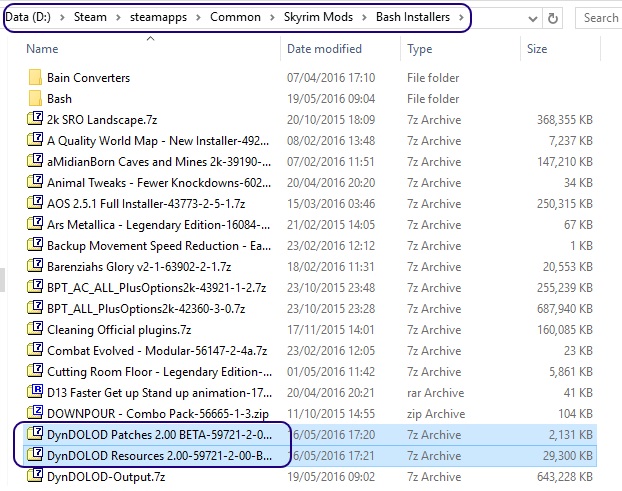Select file DOWNPOUR - Combo Pack-56665-1-3.zip

pyautogui.click(x=158, y=414)
